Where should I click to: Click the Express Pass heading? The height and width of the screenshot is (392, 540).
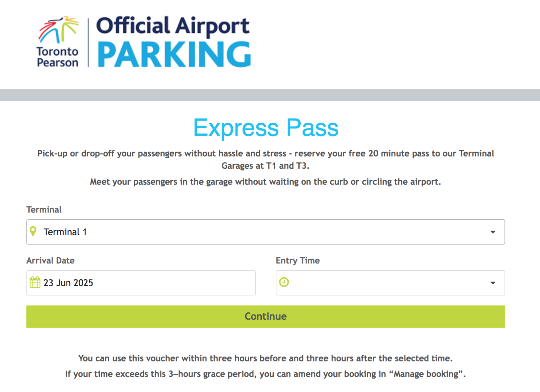tap(266, 128)
